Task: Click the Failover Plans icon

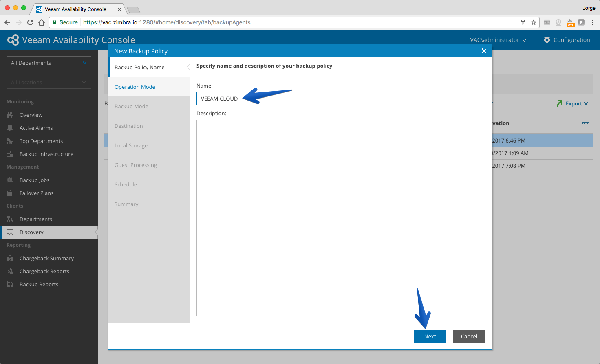Action: pos(10,193)
